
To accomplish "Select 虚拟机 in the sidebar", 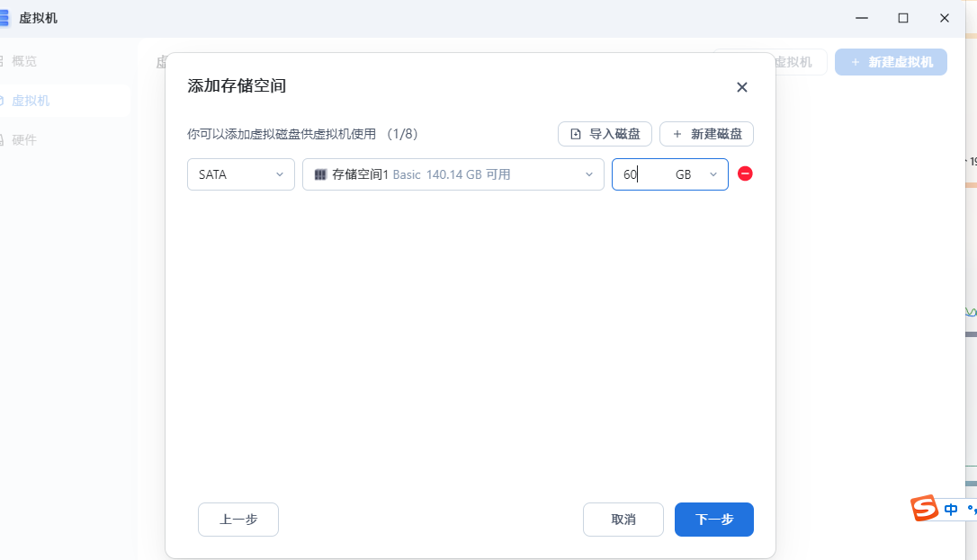I will coord(30,101).
